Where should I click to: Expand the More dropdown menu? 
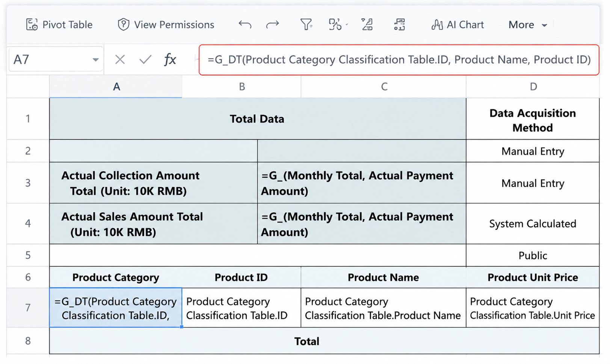point(528,25)
